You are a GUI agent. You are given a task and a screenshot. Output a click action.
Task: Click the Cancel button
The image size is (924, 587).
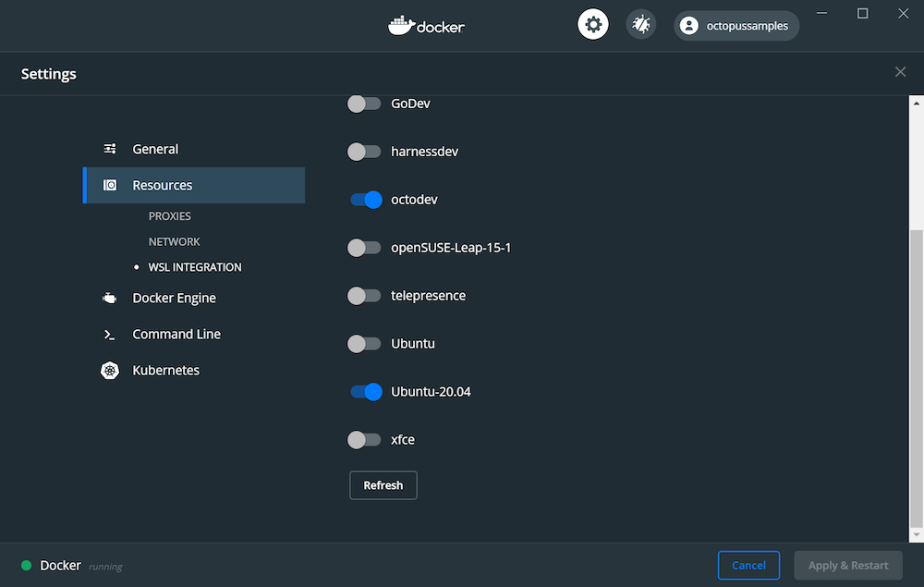[x=748, y=565]
